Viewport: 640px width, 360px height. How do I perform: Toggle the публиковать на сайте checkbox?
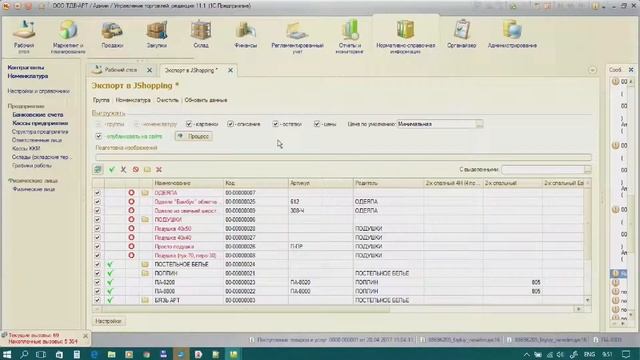pyautogui.click(x=98, y=136)
